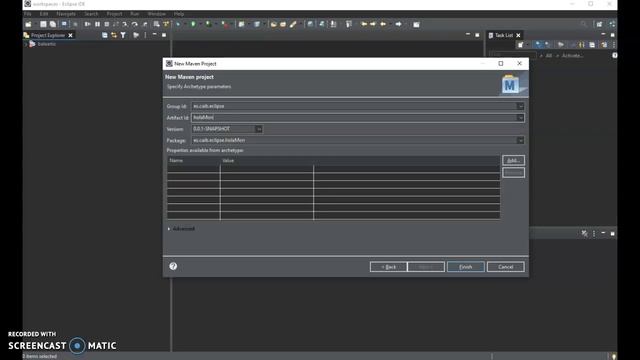Click the External Tools run icon

pos(224,24)
